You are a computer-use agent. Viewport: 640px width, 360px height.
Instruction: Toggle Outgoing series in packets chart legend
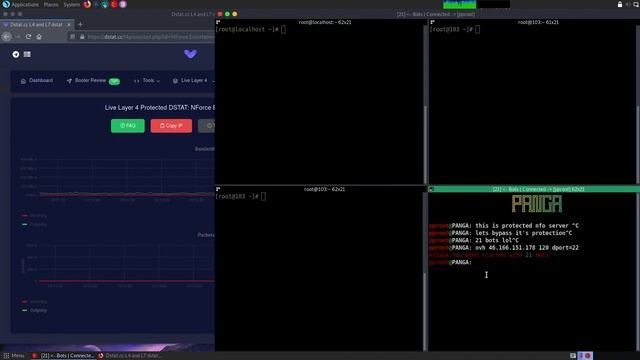tap(34, 310)
